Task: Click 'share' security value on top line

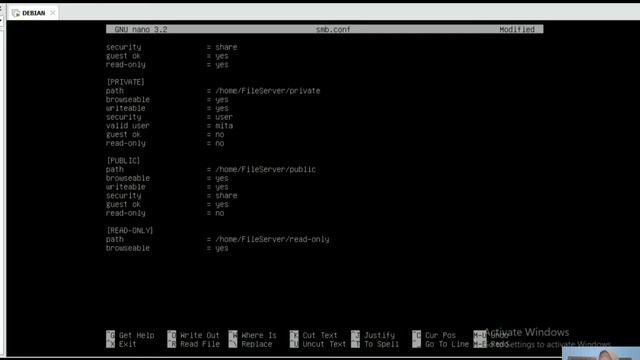Action: [x=226, y=47]
